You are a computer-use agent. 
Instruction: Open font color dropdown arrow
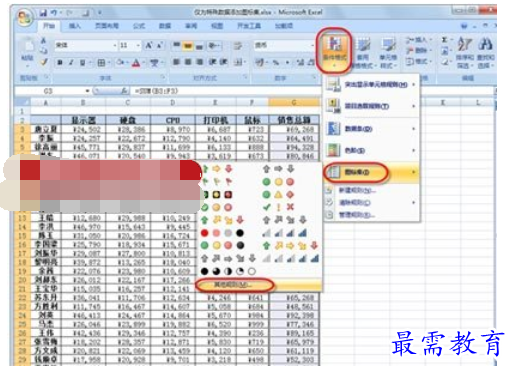tap(144, 62)
